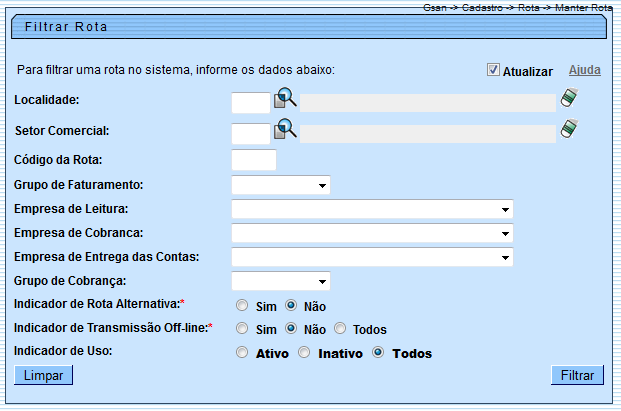Choose Inativo for Indicador de Uso
Image resolution: width=621 pixels, height=411 pixels.
tap(303, 353)
